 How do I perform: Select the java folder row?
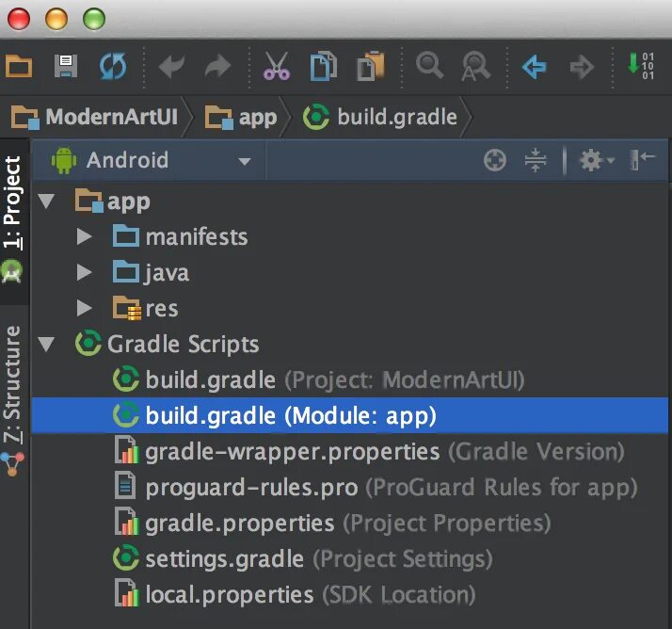coord(350,272)
